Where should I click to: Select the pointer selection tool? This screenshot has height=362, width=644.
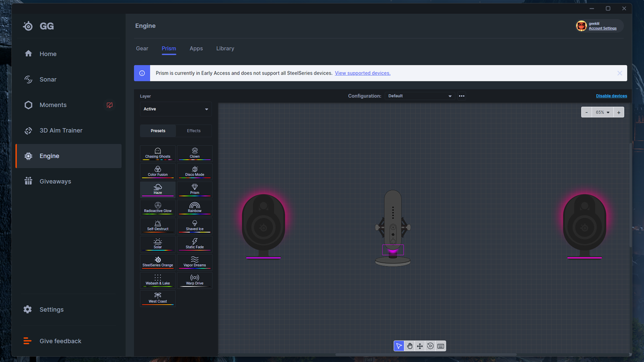tap(399, 346)
